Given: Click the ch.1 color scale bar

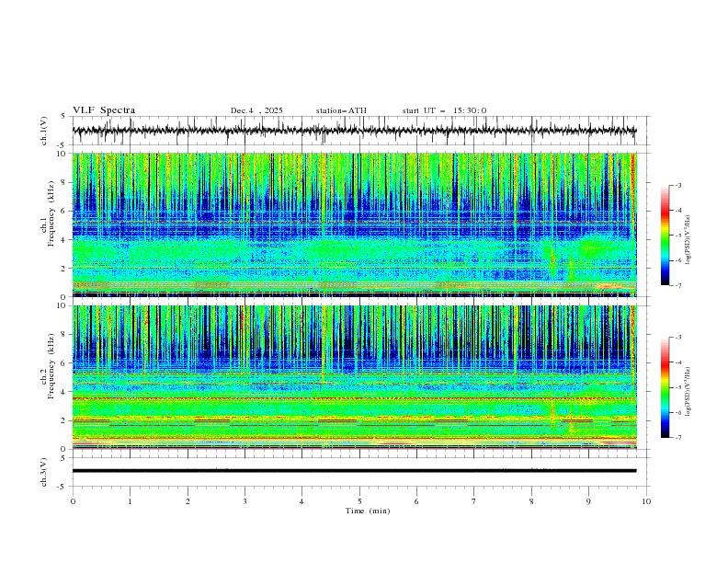Looking at the screenshot, I should (x=665, y=236).
